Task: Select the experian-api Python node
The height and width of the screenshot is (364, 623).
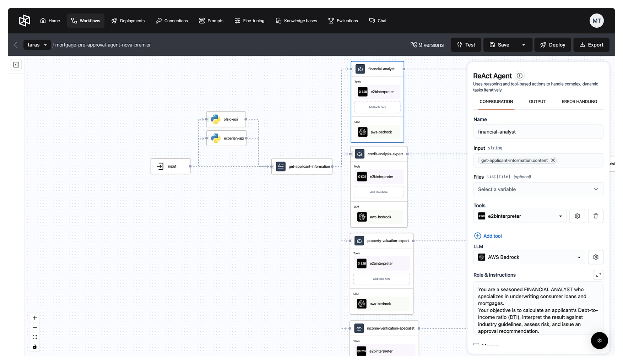Action: [x=226, y=138]
